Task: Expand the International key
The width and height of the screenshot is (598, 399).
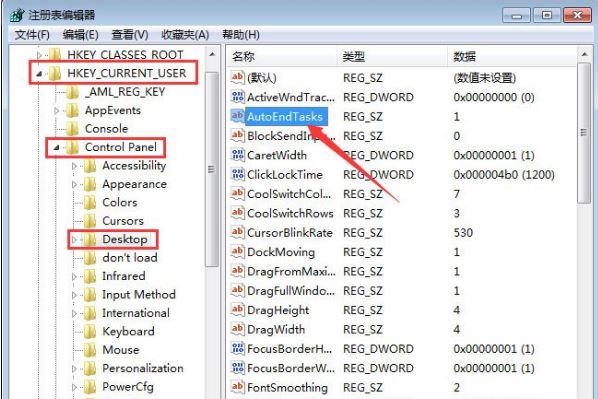Action: [x=74, y=313]
